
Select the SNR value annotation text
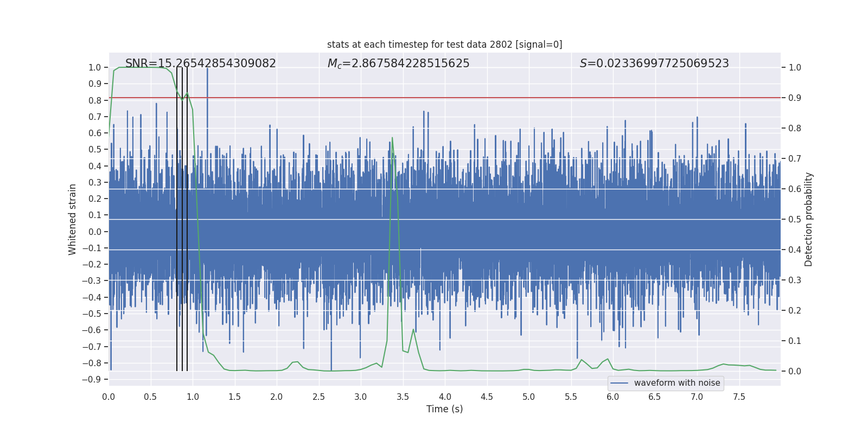click(200, 63)
